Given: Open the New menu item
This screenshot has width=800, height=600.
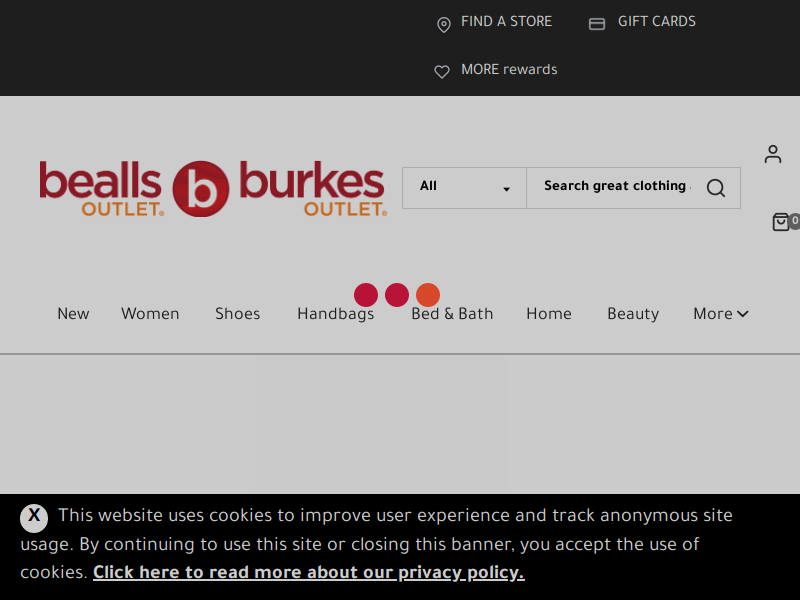Looking at the screenshot, I should (73, 313).
